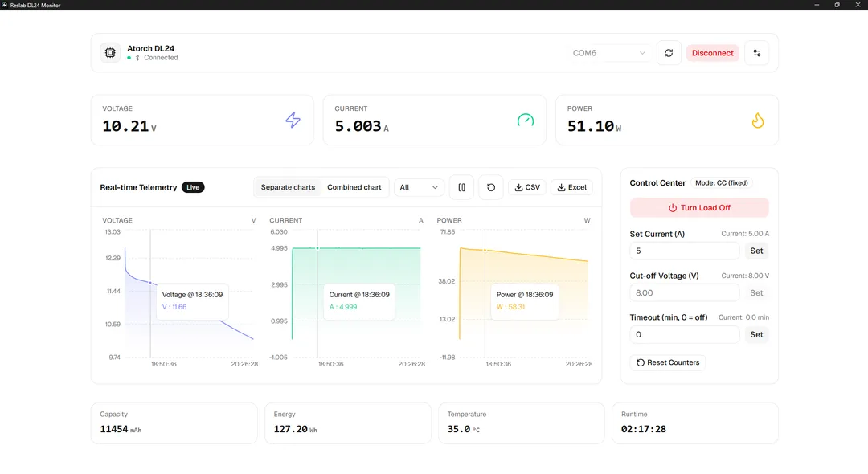Click the Power @ 18:36:09 tooltip

(x=524, y=301)
